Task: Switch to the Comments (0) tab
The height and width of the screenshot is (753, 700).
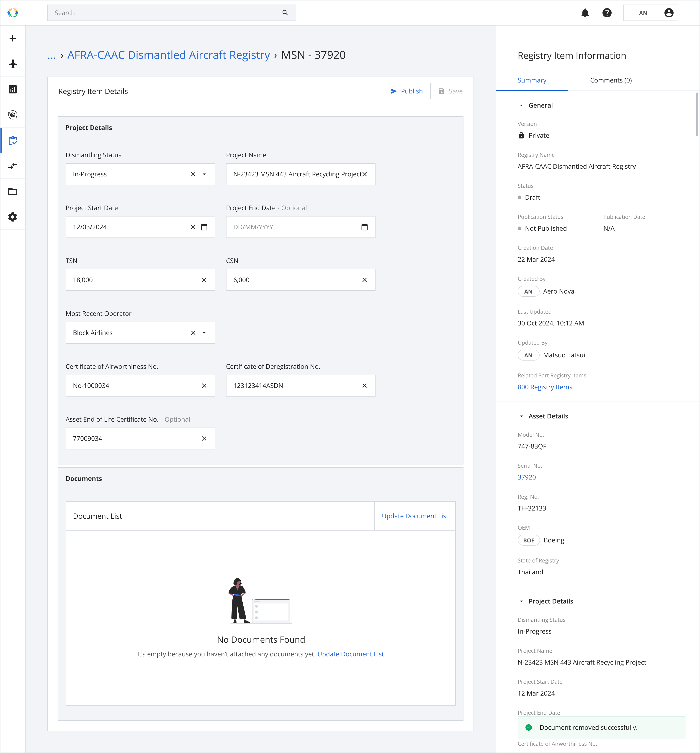Action: click(611, 80)
